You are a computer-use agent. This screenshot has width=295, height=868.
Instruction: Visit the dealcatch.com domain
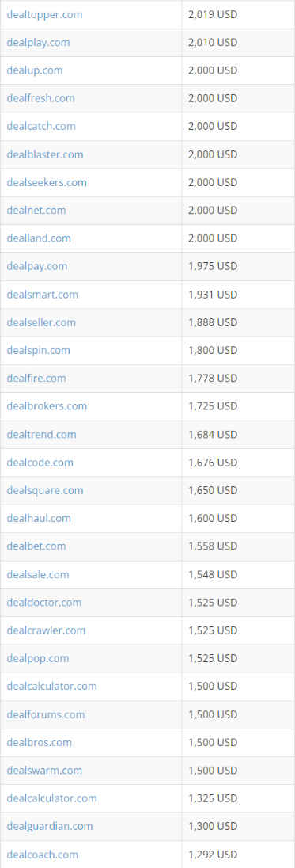41,126
